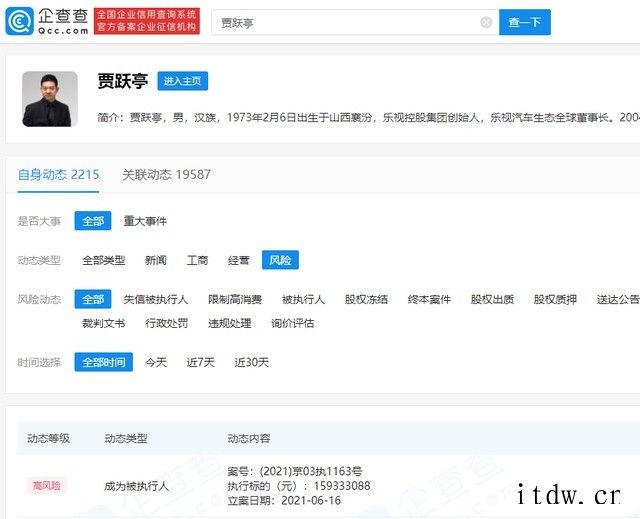The width and height of the screenshot is (640, 519).
Task: Click the 动态等级 column header
Action: tap(48, 438)
